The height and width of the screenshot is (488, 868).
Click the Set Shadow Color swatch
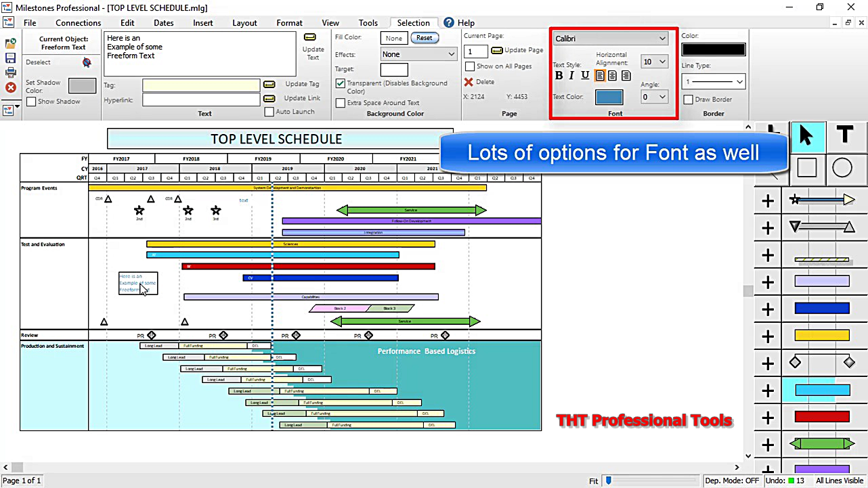83,85
